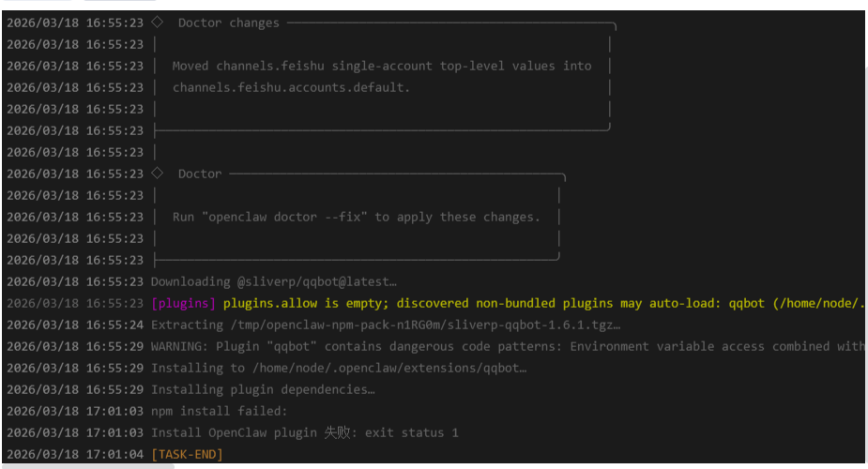This screenshot has height=469, width=868.
Task: Click the /home/node/.openclaw/extensions/qqbot install path
Action: pos(377,368)
